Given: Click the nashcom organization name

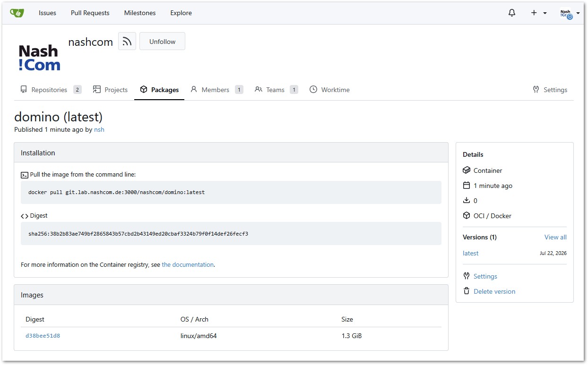Looking at the screenshot, I should tap(91, 42).
